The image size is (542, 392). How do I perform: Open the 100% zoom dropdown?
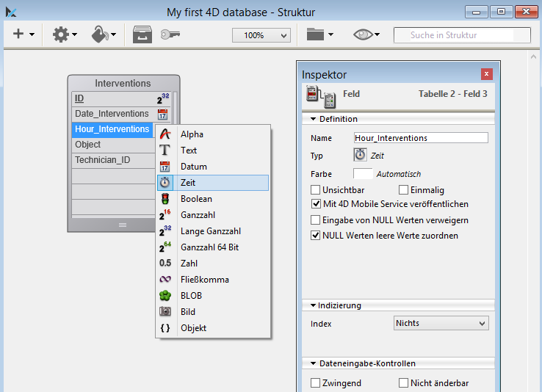[261, 35]
